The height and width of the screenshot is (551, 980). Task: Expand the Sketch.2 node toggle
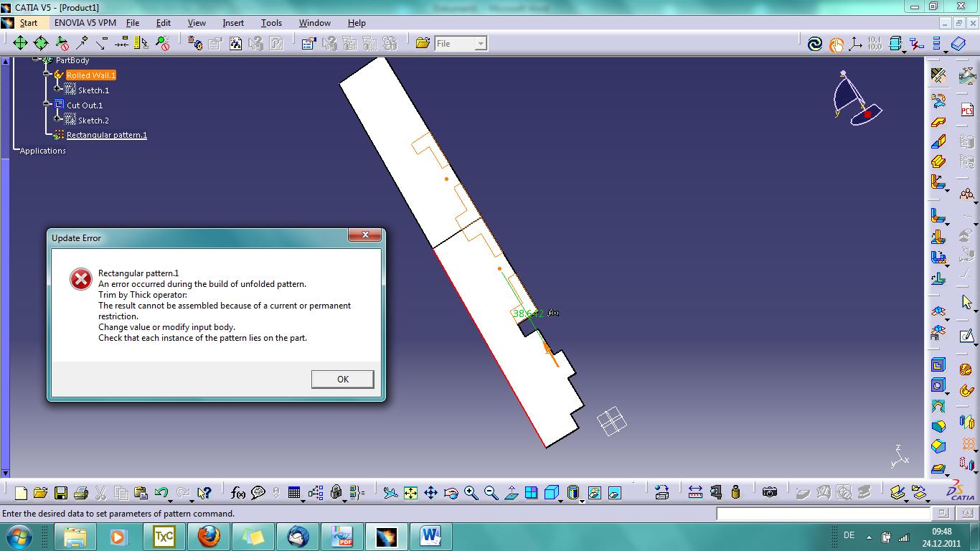point(57,120)
